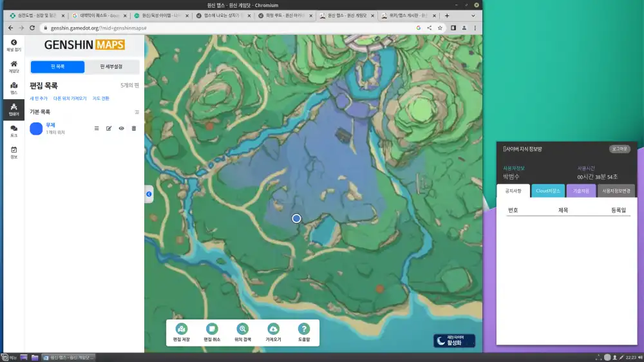Edit the 무제 pin with pencil icon
The image size is (644, 362).
click(x=109, y=128)
